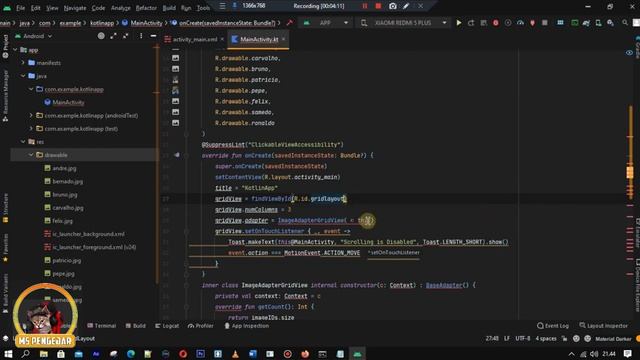Image resolution: width=640 pixels, height=360 pixels.
Task: Take a snapshot with the camera icon
Action: tap(392, 6)
